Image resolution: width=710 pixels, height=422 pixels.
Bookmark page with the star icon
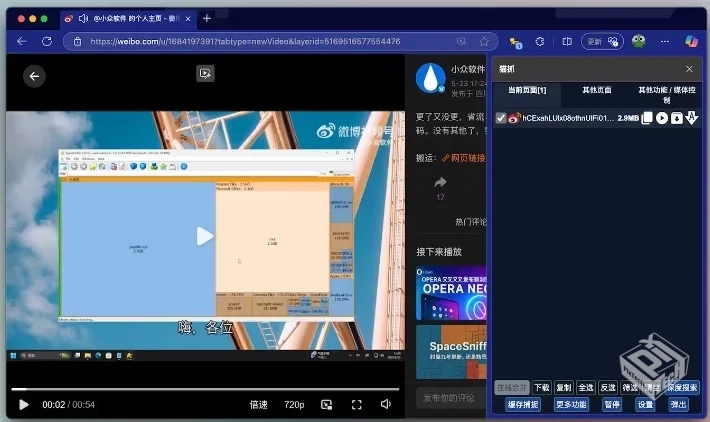point(484,42)
